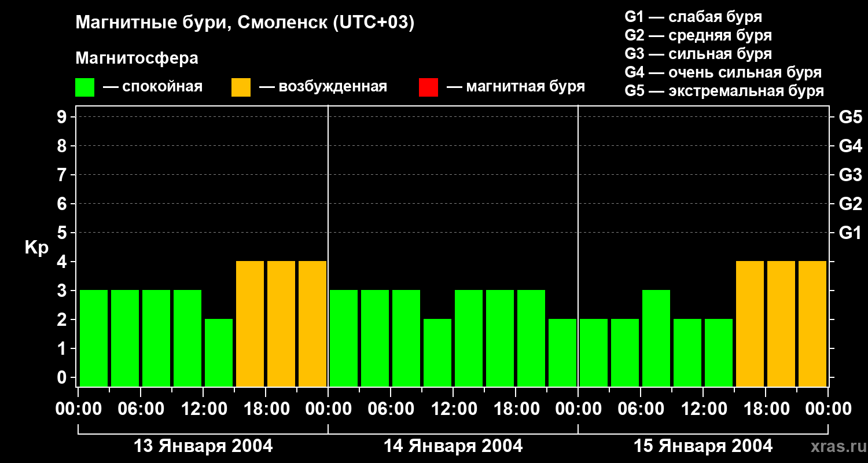Click the '— магнитная буря' legend label

[x=516, y=87]
